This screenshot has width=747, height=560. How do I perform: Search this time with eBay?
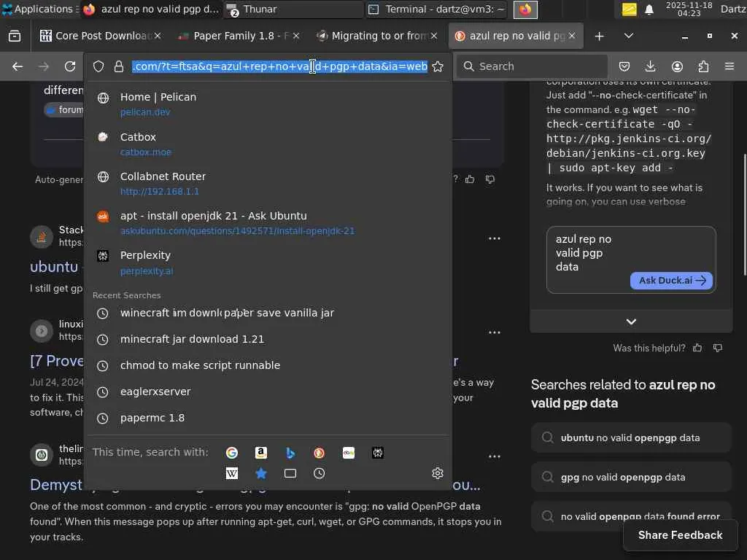coord(348,453)
